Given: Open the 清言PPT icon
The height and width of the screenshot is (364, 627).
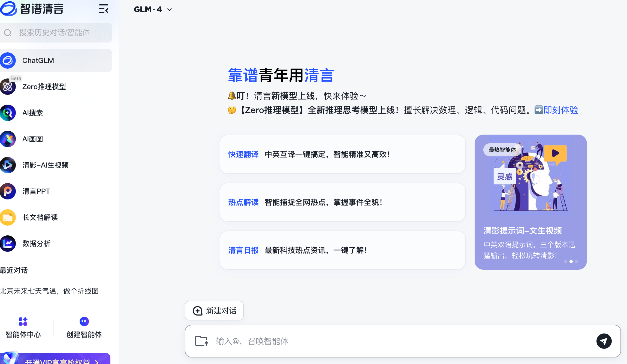Looking at the screenshot, I should point(8,191).
